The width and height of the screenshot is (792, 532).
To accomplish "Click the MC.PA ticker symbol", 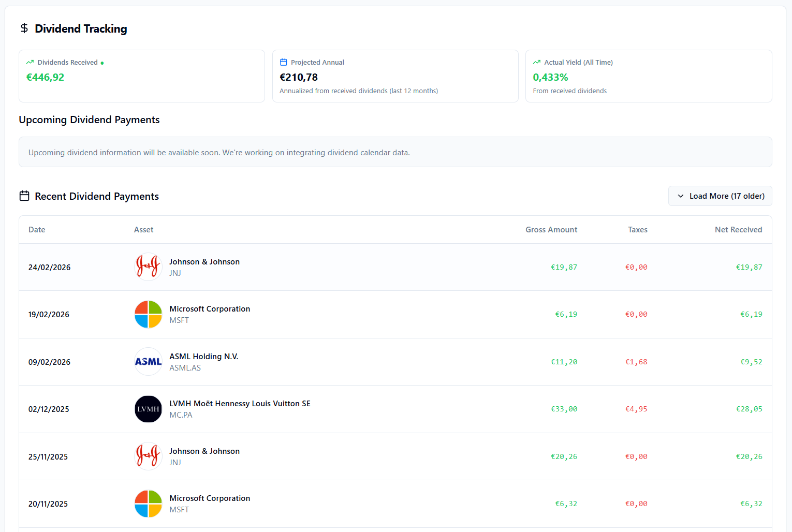I will (x=181, y=415).
